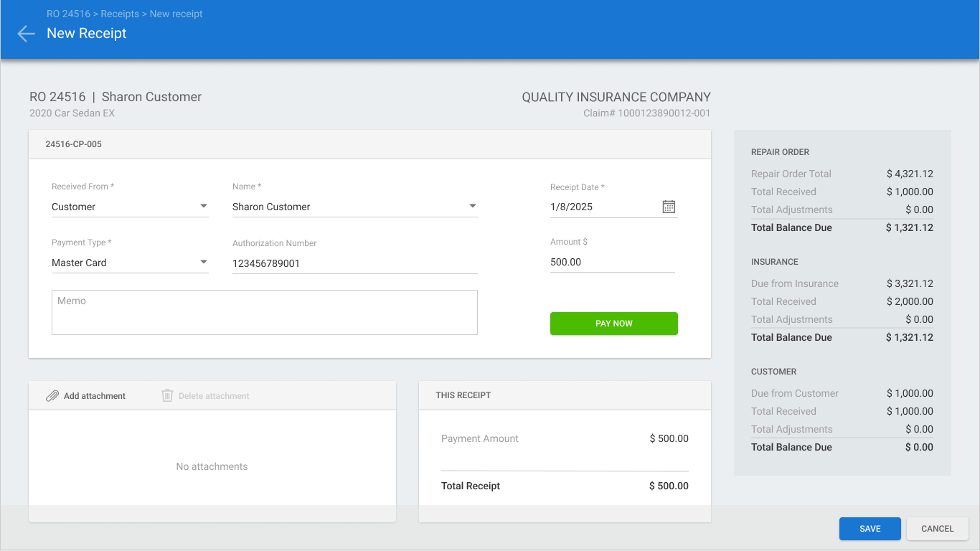Viewport: 980px width, 551px height.
Task: Click the green PAY NOW button
Action: [613, 324]
